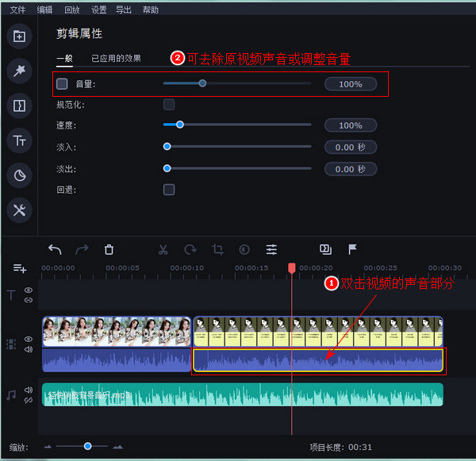Switch to the 已应用的效果 tab
Viewport: 476px width, 461px height.
click(117, 58)
